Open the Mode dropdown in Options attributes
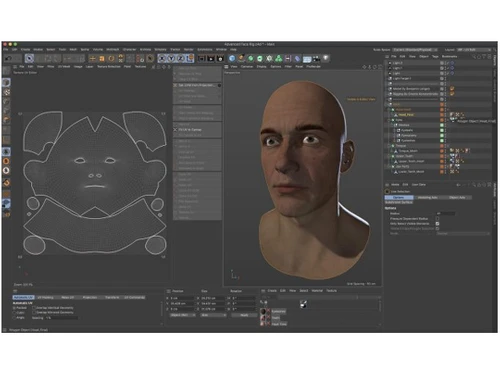The image size is (500, 375). coord(463,234)
